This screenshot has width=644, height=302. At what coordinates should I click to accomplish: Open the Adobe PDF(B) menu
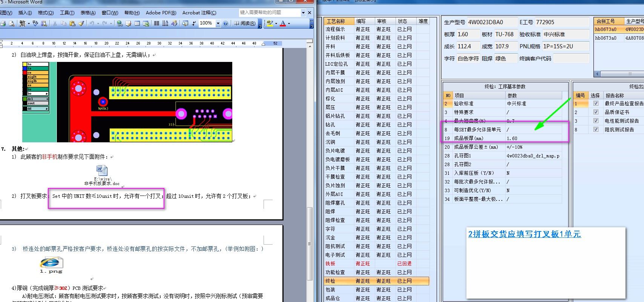[161, 13]
